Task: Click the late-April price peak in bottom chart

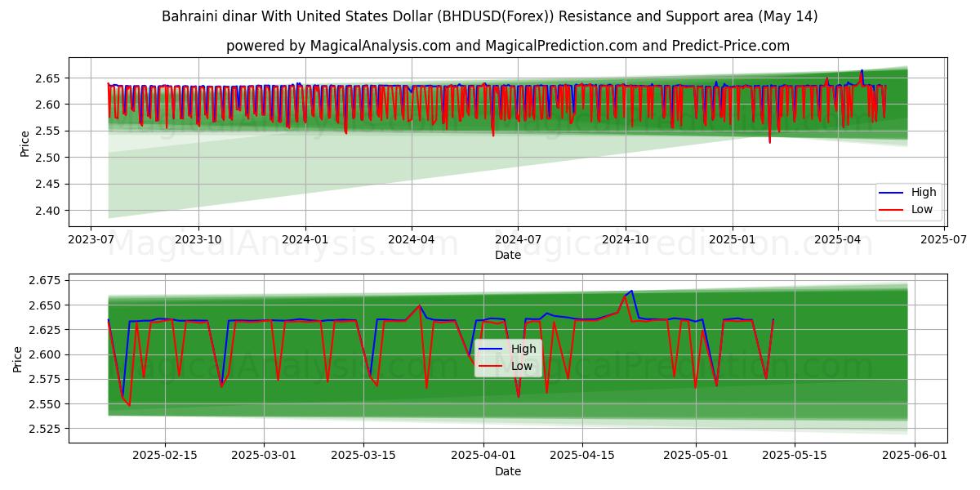Action: pos(631,291)
